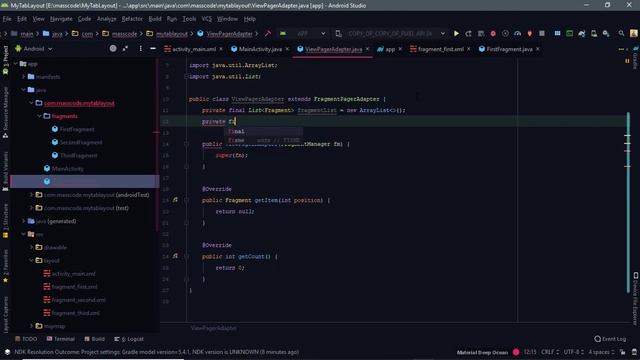640x360 pixels.
Task: Open the VCS menu
Action: 207,19
